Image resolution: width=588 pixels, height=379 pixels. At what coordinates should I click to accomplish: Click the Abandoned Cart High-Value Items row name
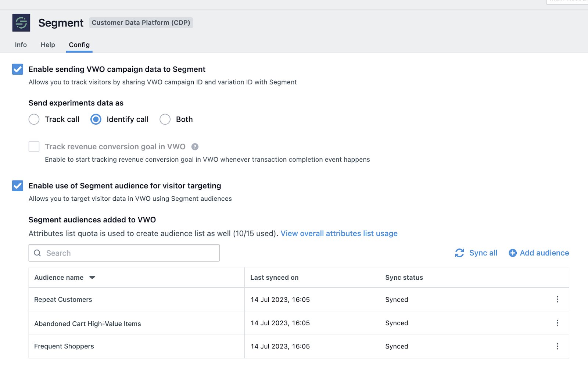coord(87,324)
